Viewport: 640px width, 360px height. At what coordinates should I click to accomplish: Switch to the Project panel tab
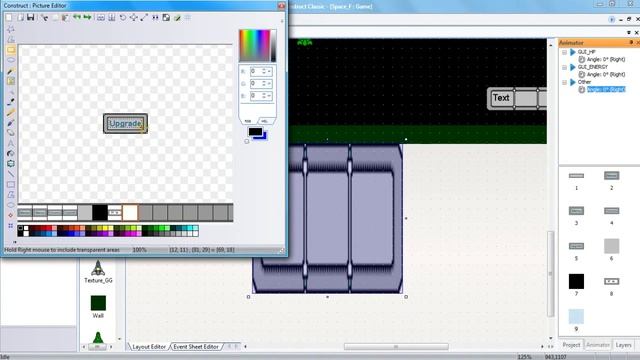[571, 345]
